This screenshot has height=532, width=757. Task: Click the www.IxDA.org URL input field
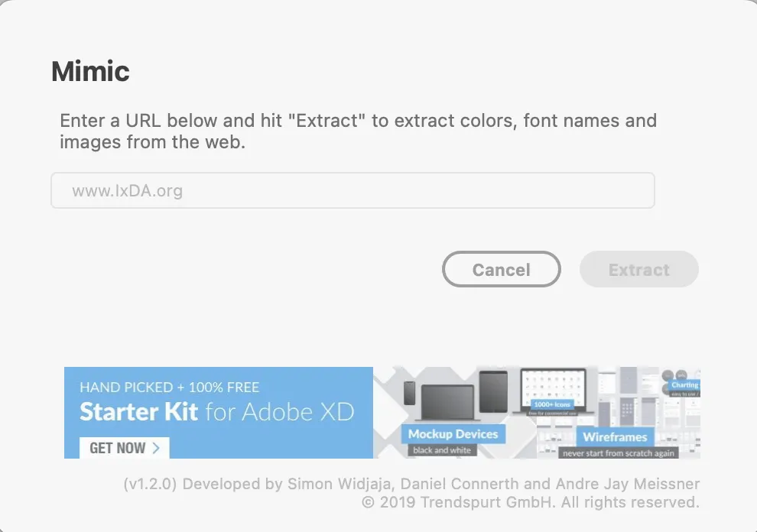(353, 190)
